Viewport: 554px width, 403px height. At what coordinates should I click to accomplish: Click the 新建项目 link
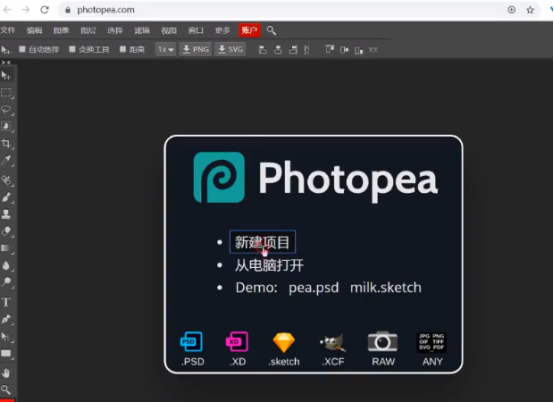[262, 242]
